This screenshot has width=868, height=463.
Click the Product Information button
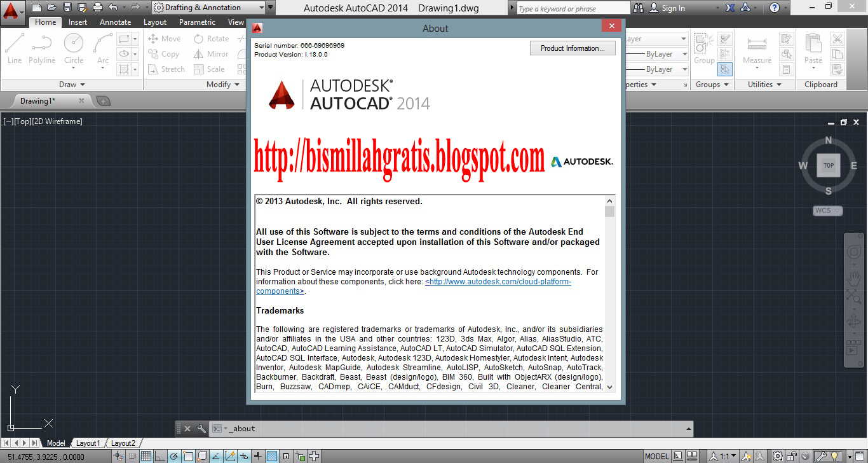(573, 48)
